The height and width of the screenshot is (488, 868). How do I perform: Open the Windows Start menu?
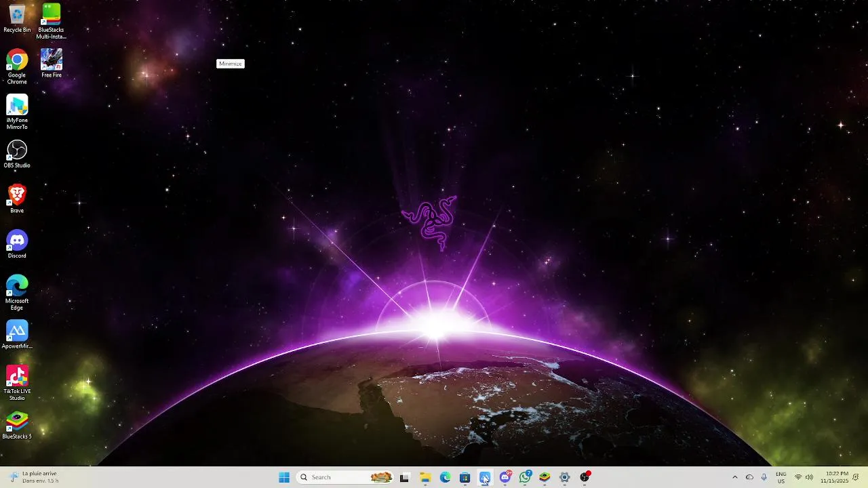pyautogui.click(x=284, y=477)
